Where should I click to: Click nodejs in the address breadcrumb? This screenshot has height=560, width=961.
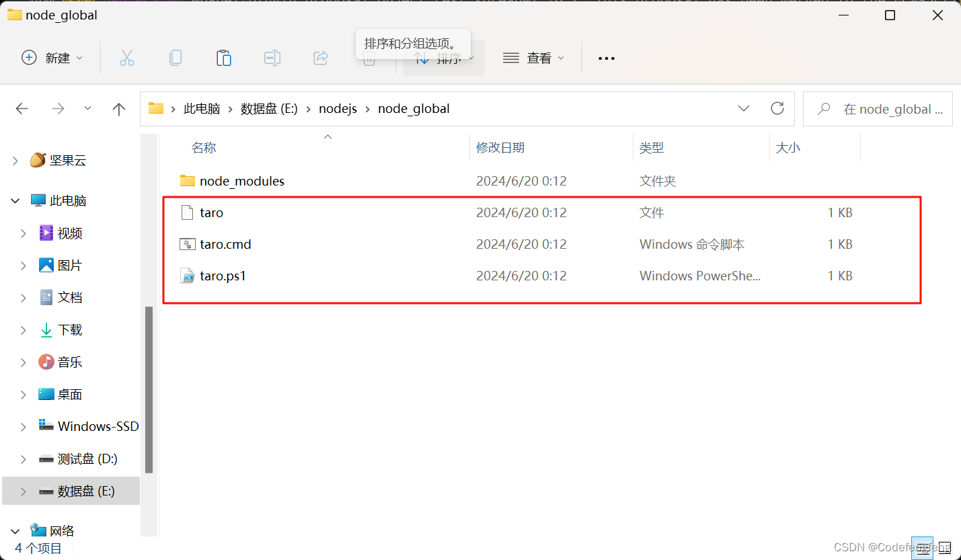coord(338,109)
